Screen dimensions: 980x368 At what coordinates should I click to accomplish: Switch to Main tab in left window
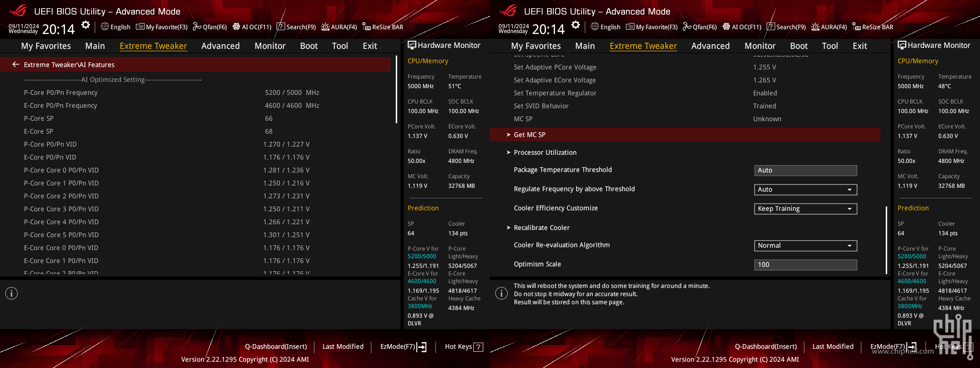[95, 46]
